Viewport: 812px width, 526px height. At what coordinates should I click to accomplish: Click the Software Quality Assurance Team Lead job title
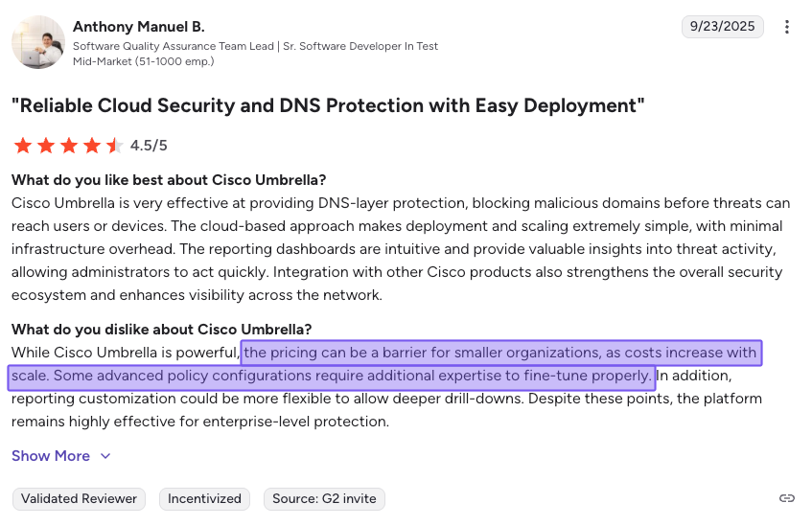(x=255, y=46)
